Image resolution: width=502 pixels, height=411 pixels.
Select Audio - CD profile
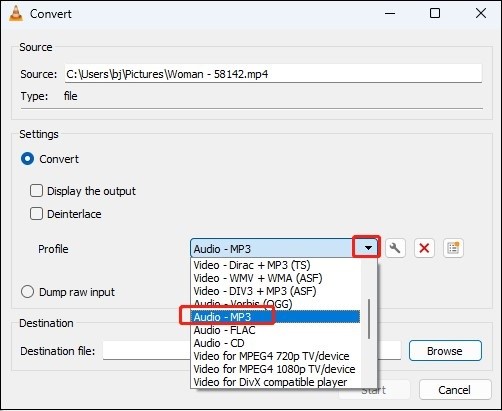pos(275,343)
